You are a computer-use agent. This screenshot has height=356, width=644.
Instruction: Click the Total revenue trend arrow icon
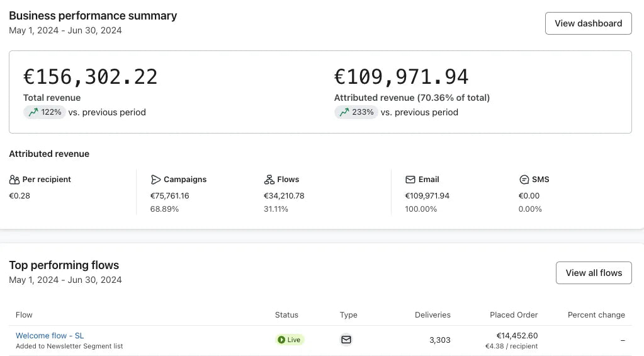(33, 112)
